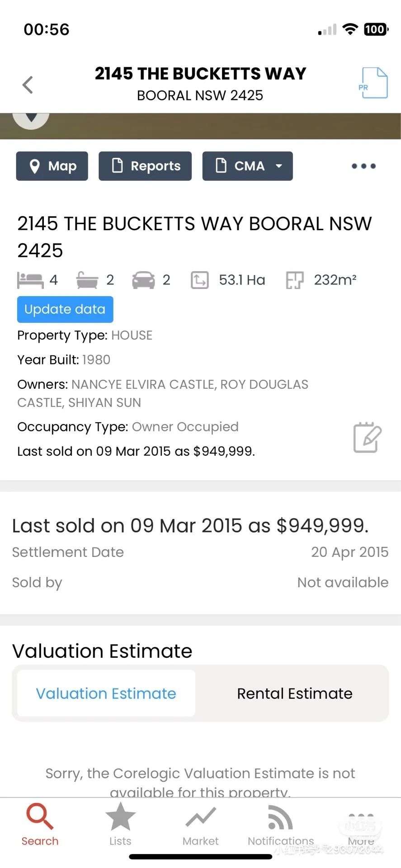This screenshot has height=868, width=401.
Task: Select Valuation Estimate tab
Action: tap(106, 693)
